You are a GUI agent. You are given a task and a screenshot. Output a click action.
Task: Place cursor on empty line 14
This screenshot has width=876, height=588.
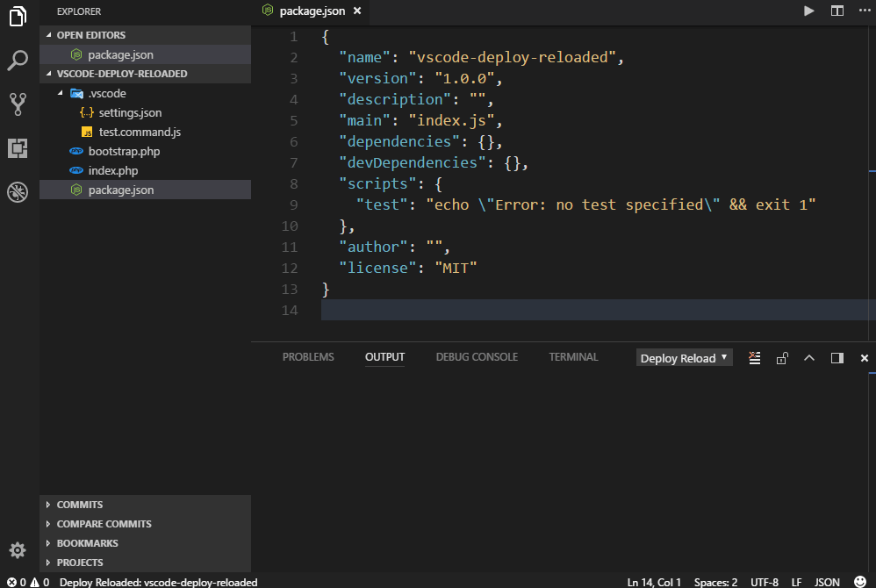coord(598,310)
